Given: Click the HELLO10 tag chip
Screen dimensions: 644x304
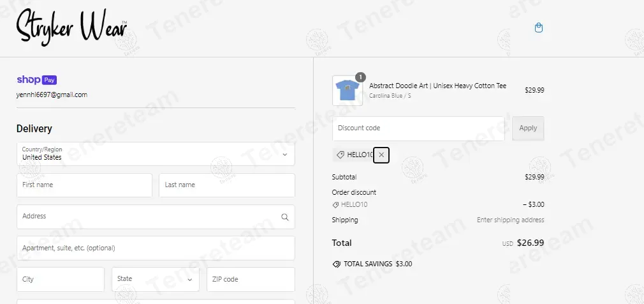Looking at the screenshot, I should [x=355, y=155].
